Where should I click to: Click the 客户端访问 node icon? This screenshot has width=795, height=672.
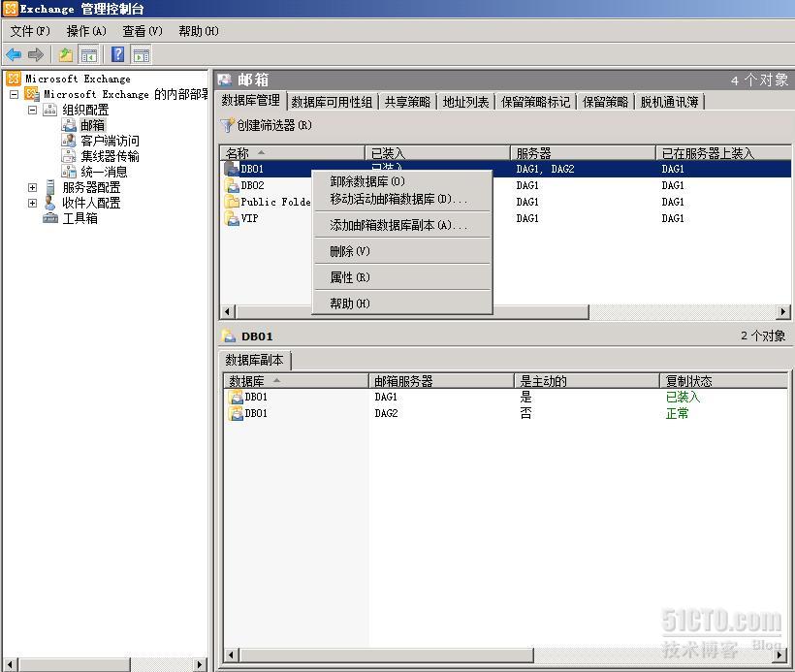(x=69, y=141)
